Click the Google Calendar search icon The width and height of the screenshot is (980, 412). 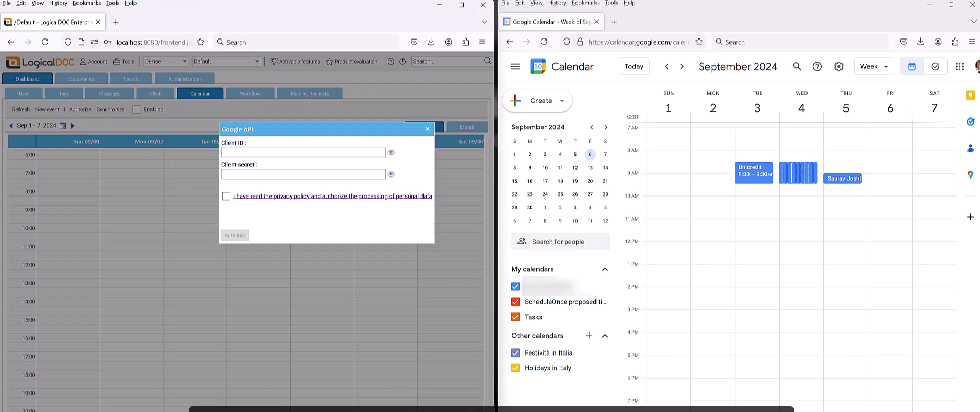click(797, 66)
